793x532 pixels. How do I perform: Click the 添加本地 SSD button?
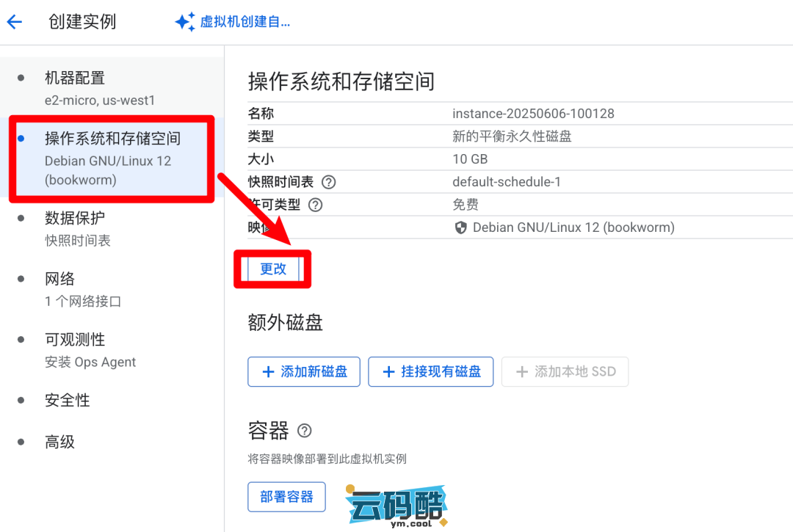[x=565, y=372]
